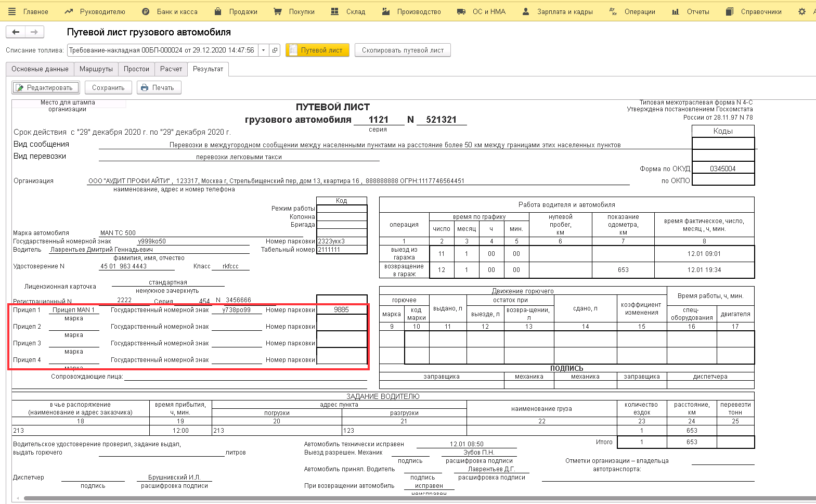Click the Табельный номер value 2111111
The width and height of the screenshot is (816, 504).
click(x=329, y=250)
